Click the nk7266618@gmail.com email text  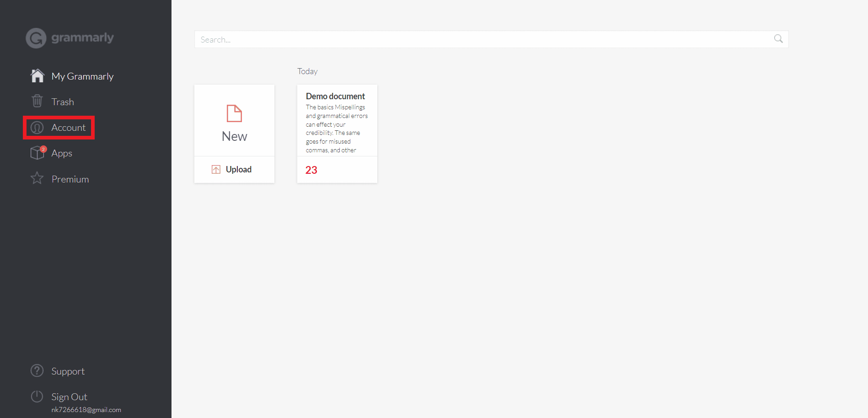coord(86,410)
